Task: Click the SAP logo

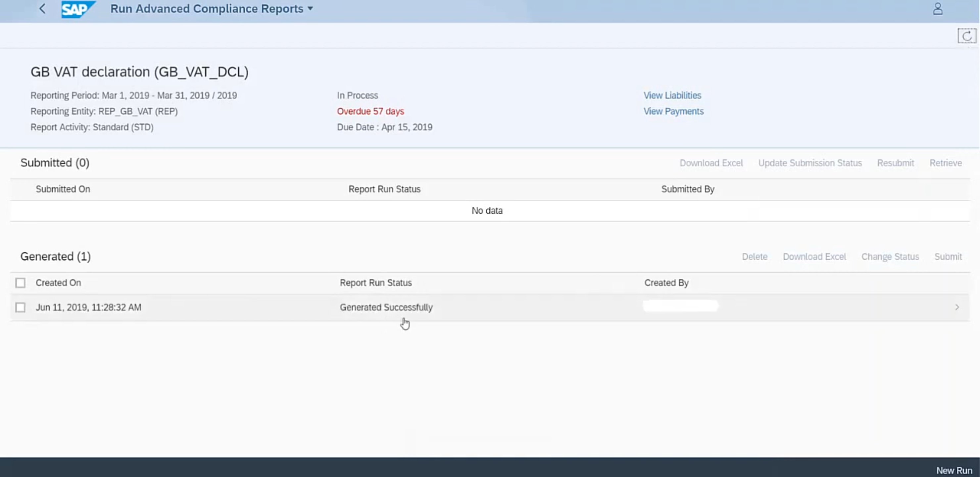Action: click(78, 9)
